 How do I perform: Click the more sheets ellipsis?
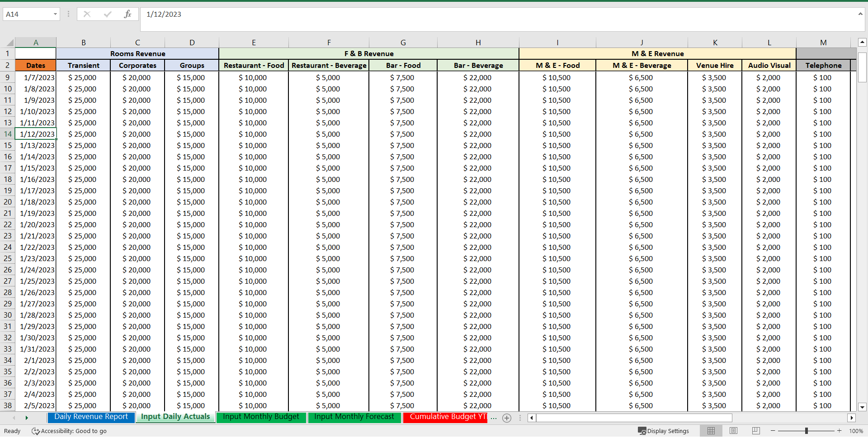[494, 418]
